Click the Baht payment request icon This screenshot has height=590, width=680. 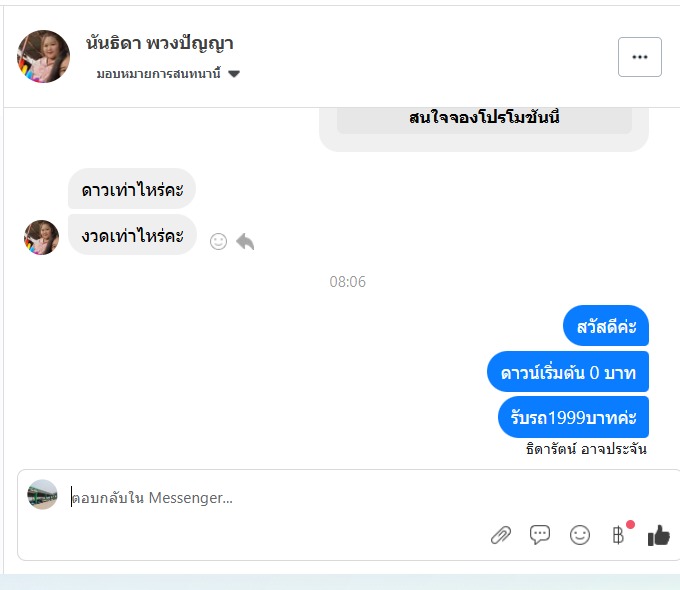click(618, 535)
